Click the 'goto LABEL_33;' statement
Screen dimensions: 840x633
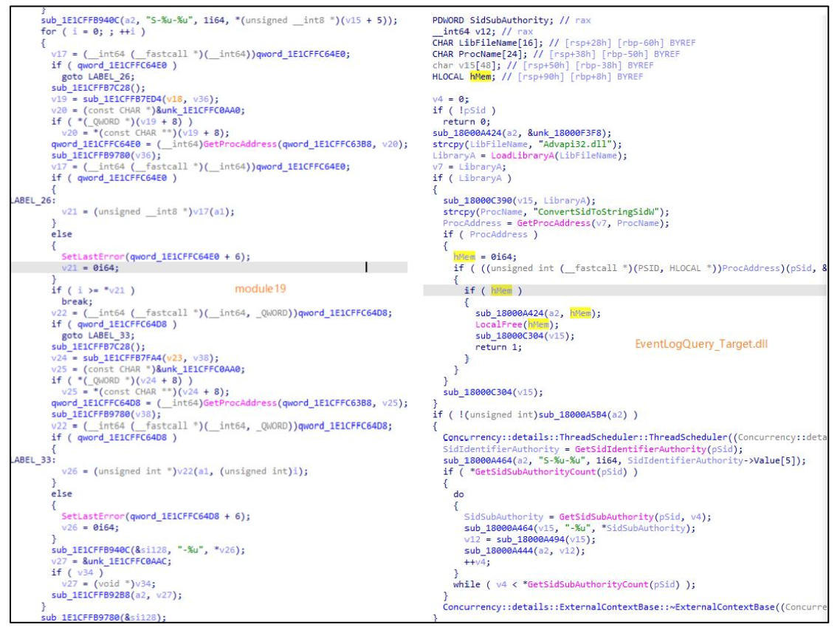click(98, 335)
